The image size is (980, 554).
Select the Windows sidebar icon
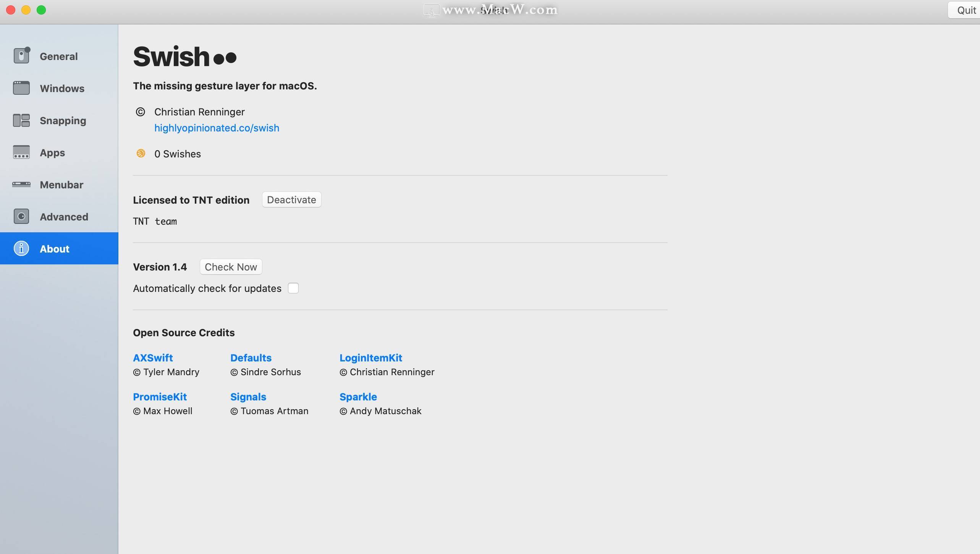[x=21, y=88]
